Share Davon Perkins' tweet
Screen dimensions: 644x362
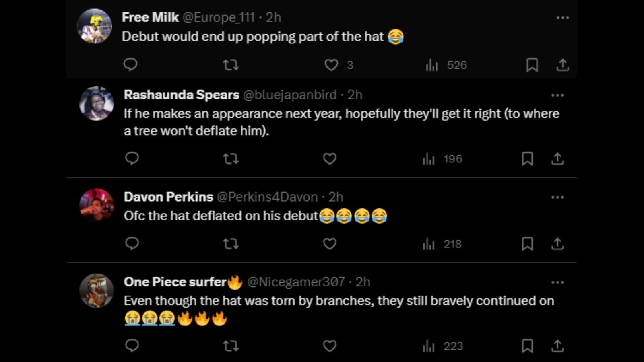(x=558, y=243)
